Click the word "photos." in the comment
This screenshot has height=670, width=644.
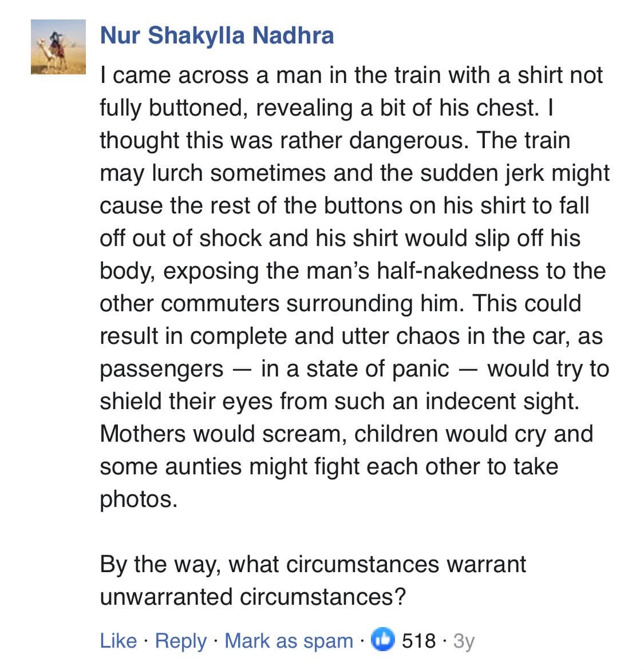click(x=139, y=499)
